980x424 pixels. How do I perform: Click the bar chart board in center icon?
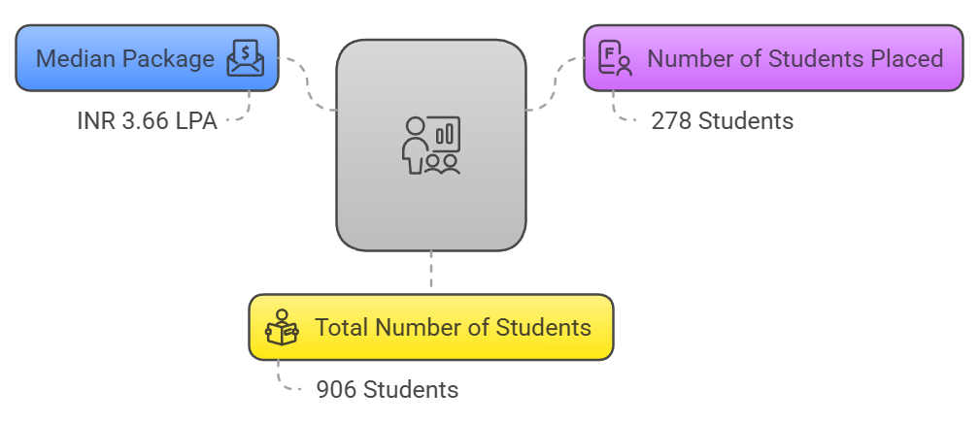445,133
